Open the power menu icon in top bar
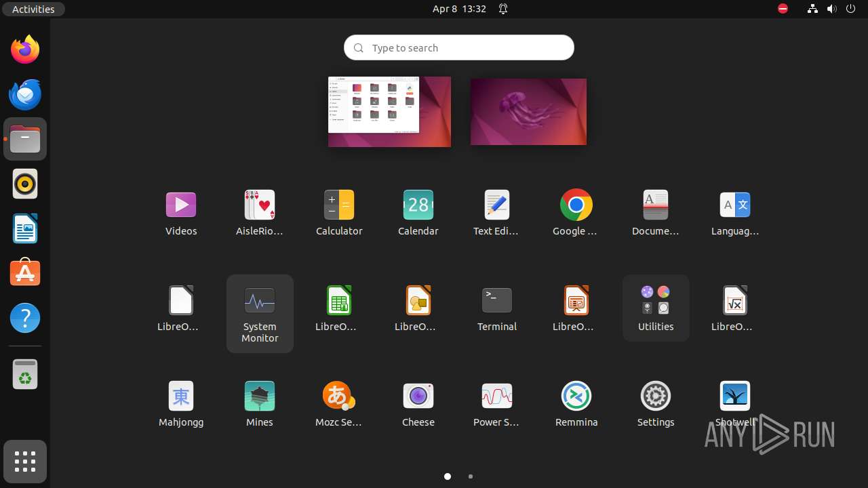Image resolution: width=868 pixels, height=488 pixels. point(851,9)
